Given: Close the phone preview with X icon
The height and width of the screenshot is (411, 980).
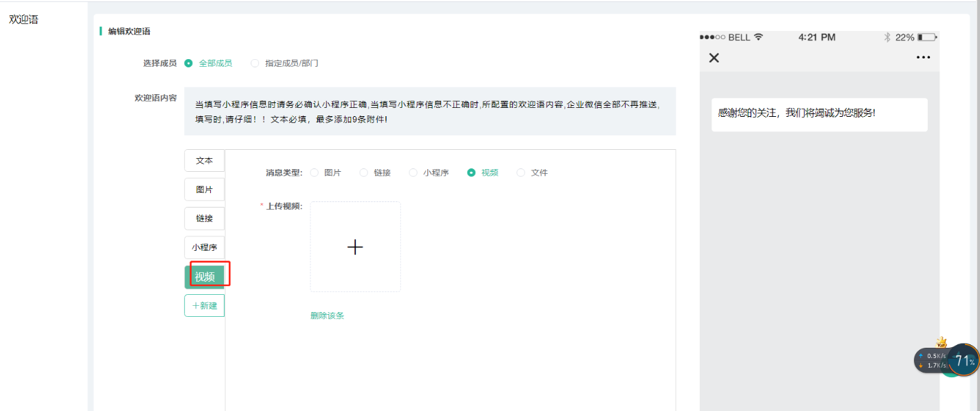Looking at the screenshot, I should coord(714,58).
